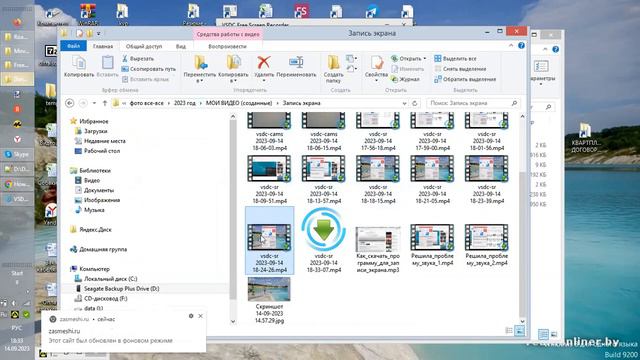Image resolution: width=640 pixels, height=360 pixels.
Task: Switch to details view icon in status bar
Action: (x=509, y=331)
